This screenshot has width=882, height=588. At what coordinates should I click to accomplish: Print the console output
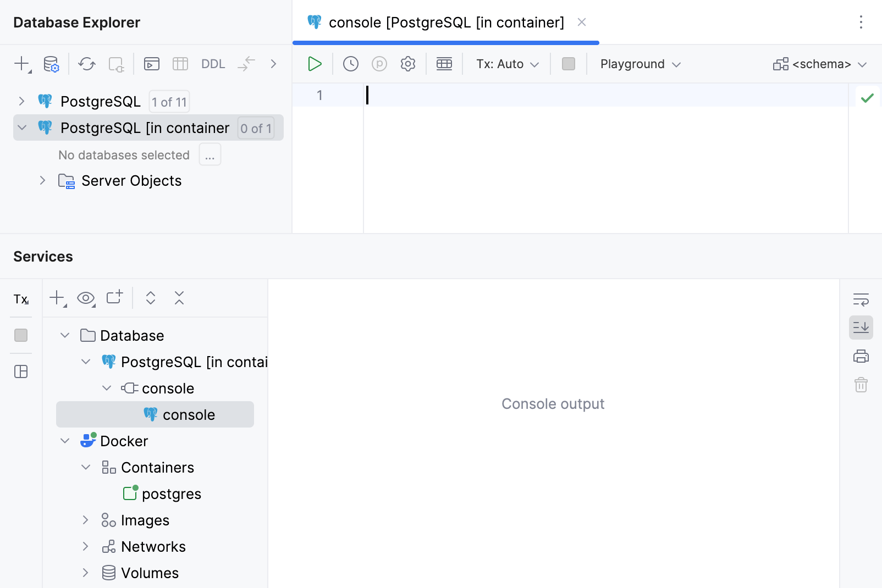[x=861, y=356]
